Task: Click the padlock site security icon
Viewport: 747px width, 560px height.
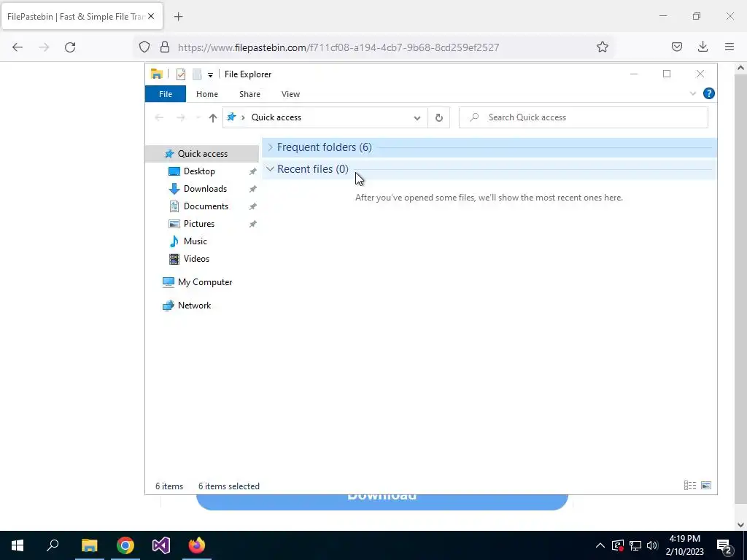Action: coord(165,47)
